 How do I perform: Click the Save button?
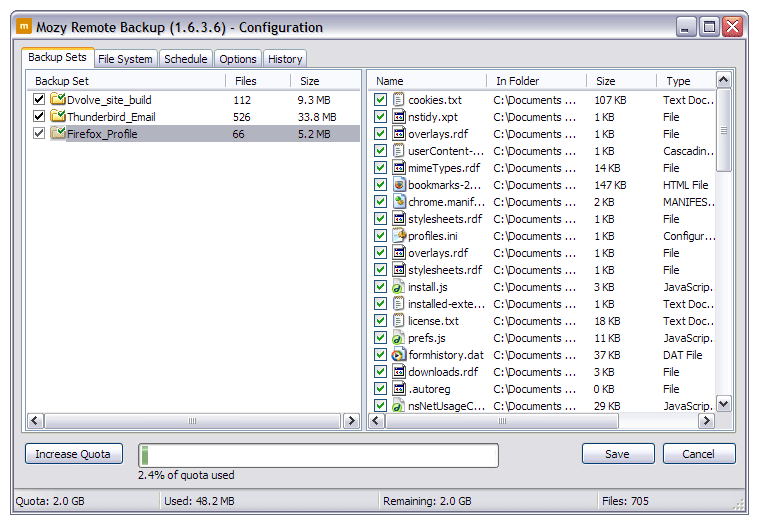618,454
